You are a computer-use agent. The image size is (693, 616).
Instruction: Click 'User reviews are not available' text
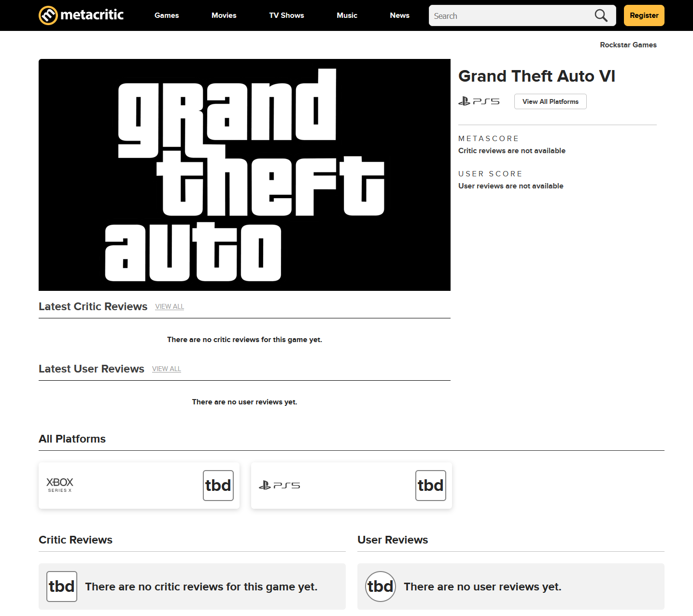point(511,186)
